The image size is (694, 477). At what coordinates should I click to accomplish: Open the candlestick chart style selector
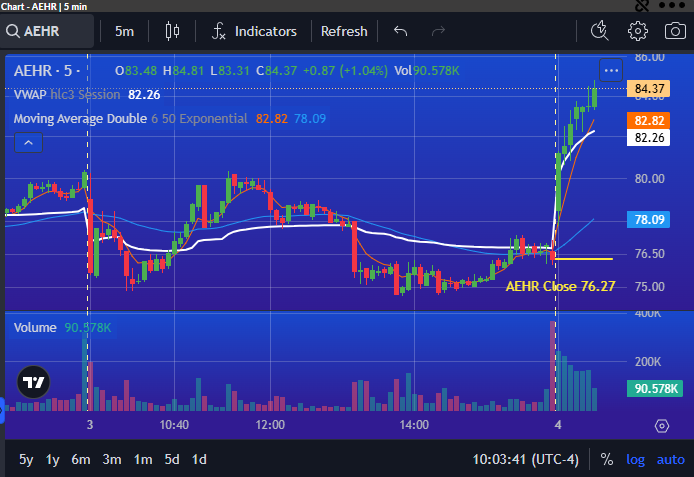(172, 31)
